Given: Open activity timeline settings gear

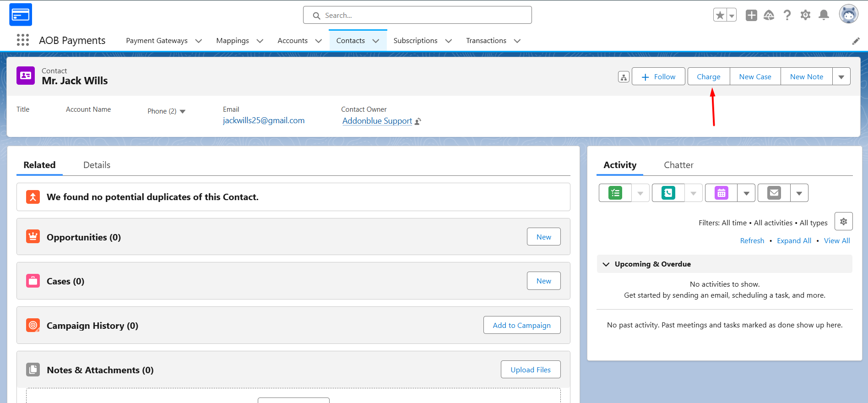Looking at the screenshot, I should click(844, 222).
